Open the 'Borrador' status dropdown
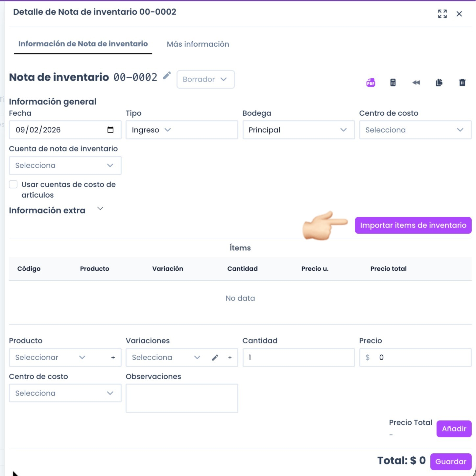Image resolution: width=476 pixels, height=476 pixels. 205,79
